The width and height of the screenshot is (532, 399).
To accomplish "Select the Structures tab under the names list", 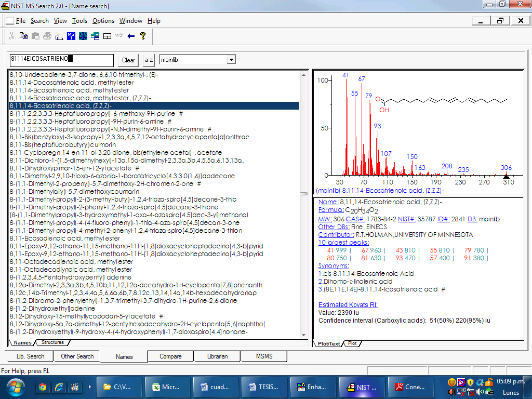I will coord(52,342).
